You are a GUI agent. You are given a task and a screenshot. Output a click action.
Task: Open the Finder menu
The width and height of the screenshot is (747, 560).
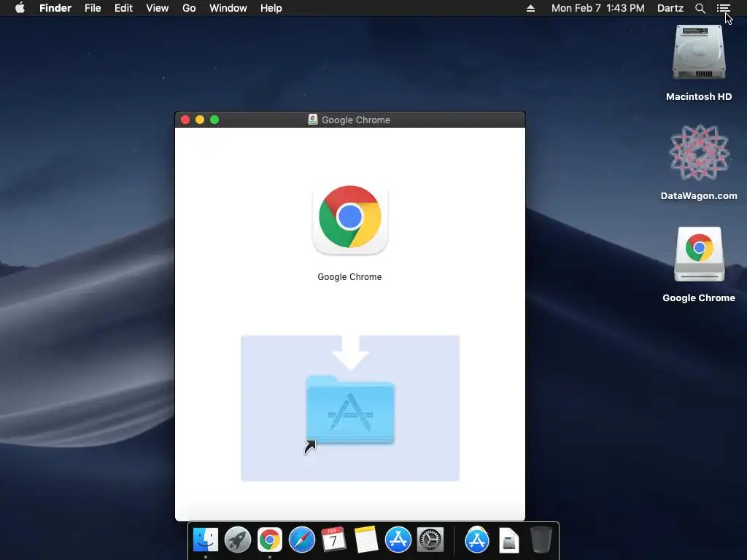click(55, 8)
